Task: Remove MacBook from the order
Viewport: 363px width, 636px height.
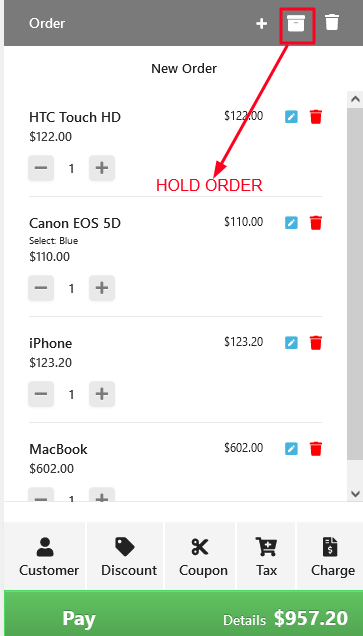Action: 316,449
